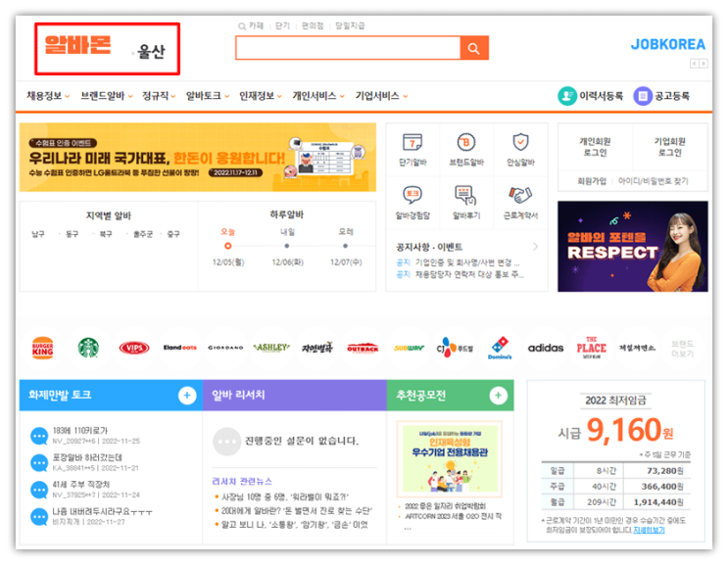
Task: Open the 브랜드알바 icon
Action: point(466,142)
